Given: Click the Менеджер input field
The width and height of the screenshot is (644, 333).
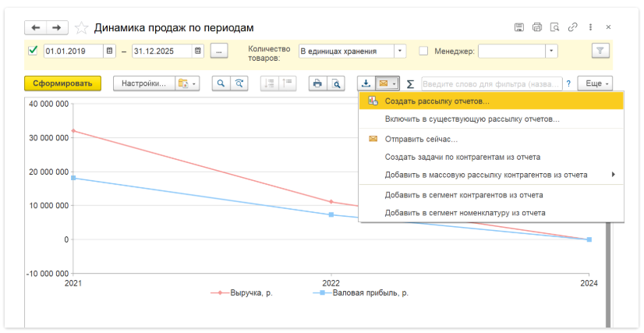Looking at the screenshot, I should (x=511, y=51).
